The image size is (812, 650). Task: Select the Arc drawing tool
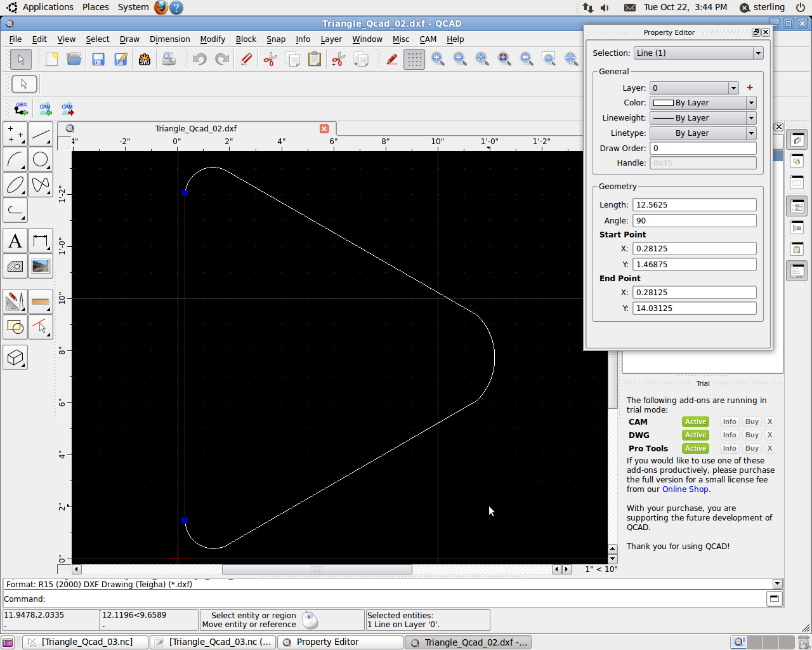(x=15, y=159)
